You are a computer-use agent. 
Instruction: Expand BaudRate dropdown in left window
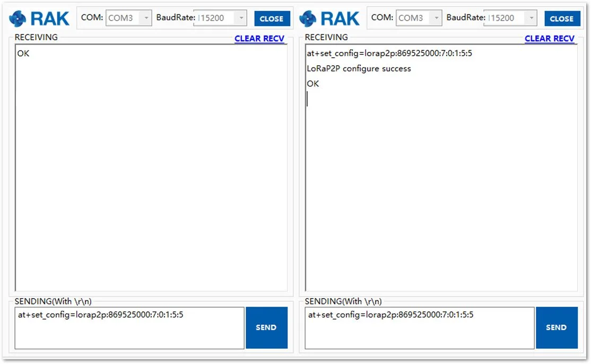coord(241,18)
